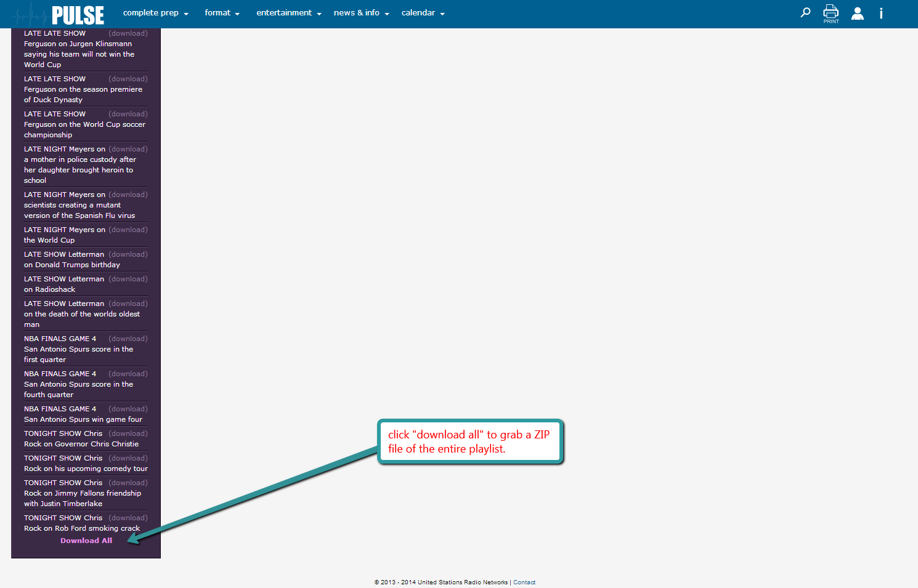Download Spurs score first quarter clip
The height and width of the screenshot is (588, 918).
(128, 339)
